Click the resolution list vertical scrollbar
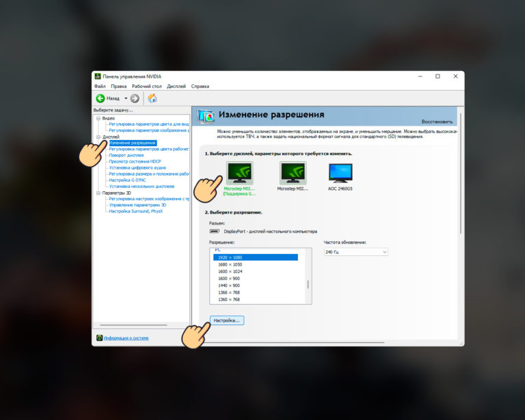Image resolution: width=525 pixels, height=420 pixels. (308, 285)
